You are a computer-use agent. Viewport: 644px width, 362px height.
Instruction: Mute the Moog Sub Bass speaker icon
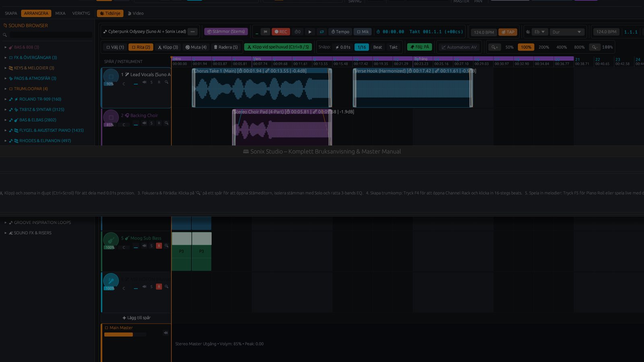pyautogui.click(x=144, y=245)
